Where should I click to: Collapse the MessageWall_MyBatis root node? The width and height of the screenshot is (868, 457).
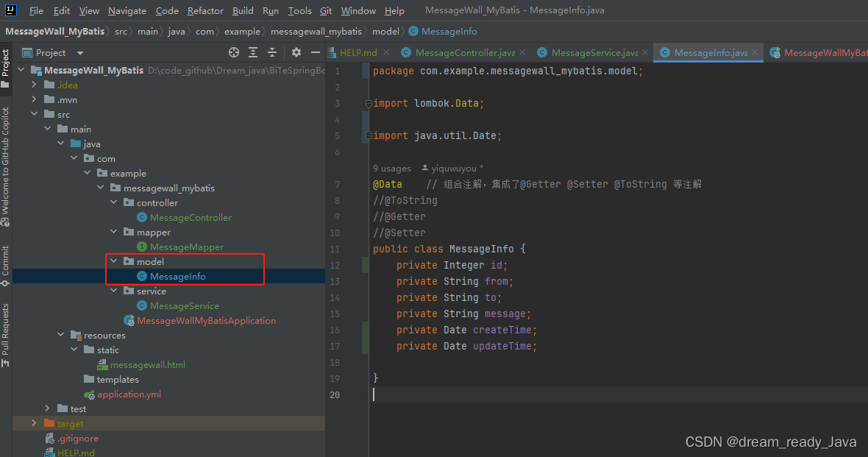click(x=21, y=70)
